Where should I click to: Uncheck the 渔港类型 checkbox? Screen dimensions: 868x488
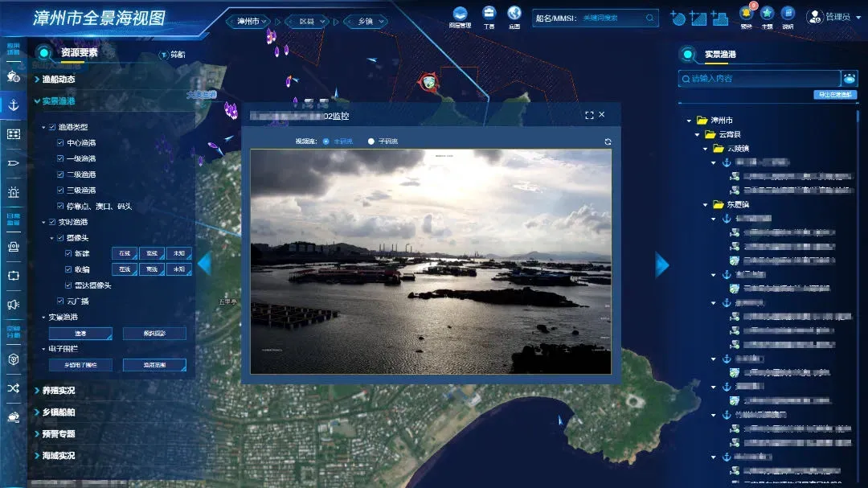click(x=52, y=127)
